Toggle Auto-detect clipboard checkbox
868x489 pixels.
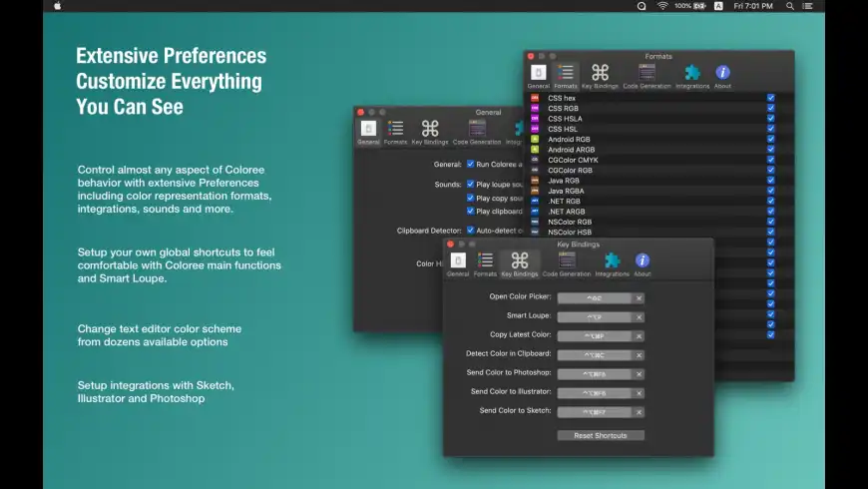pyautogui.click(x=471, y=230)
